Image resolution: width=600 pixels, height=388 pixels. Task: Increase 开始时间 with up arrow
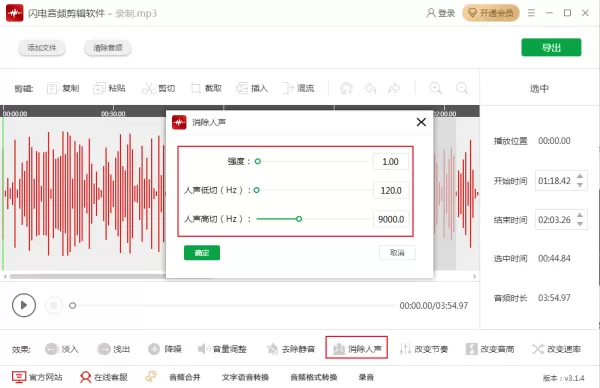(580, 176)
